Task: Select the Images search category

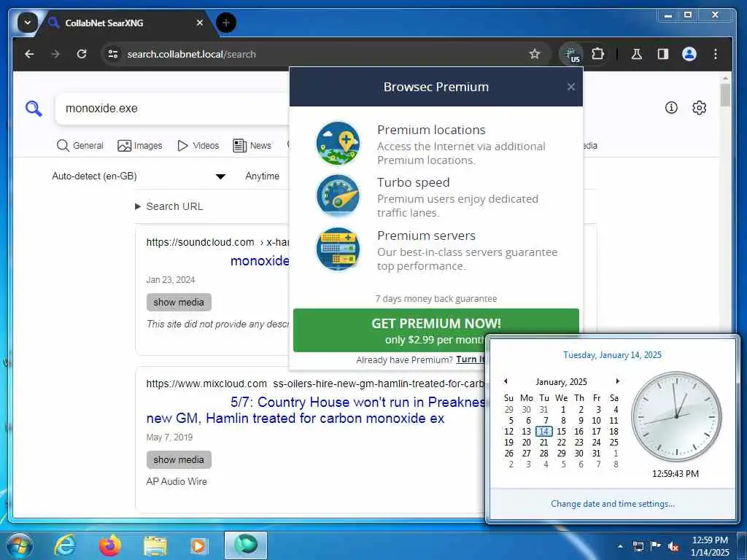Action: click(x=140, y=146)
